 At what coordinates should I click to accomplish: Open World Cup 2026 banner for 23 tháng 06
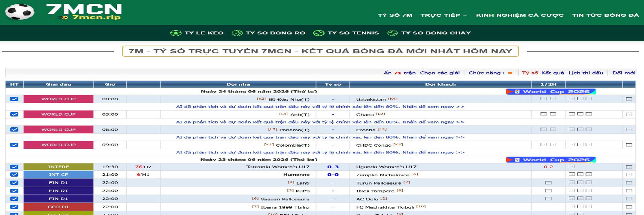[x=551, y=160]
